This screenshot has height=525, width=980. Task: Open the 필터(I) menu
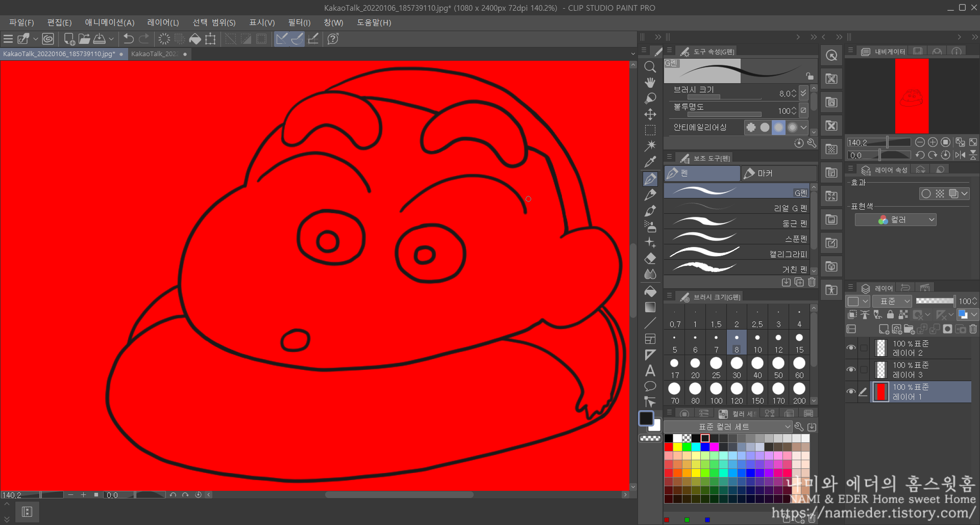[299, 22]
